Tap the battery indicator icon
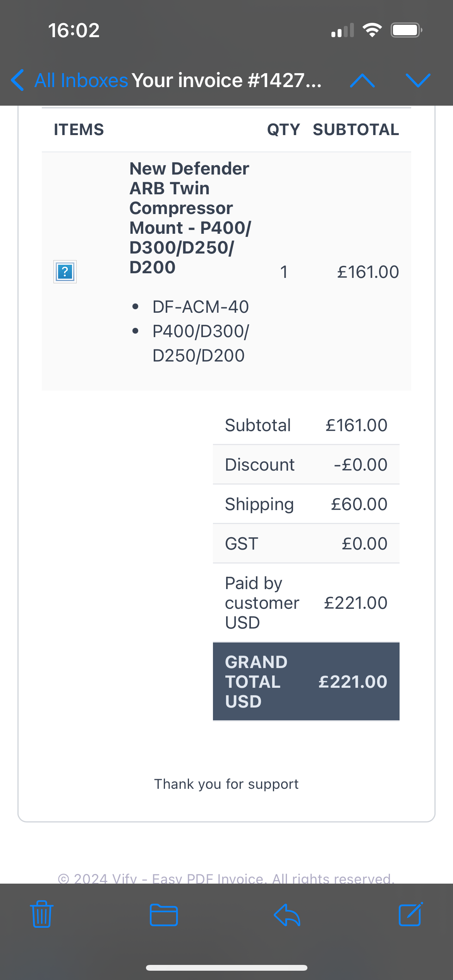 [406, 30]
